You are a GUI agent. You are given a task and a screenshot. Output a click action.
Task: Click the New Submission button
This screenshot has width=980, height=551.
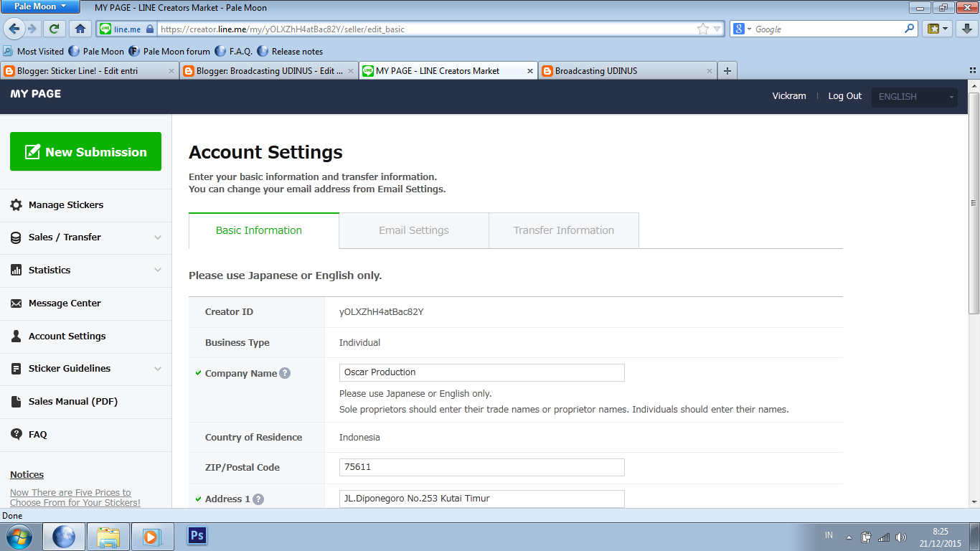(x=85, y=151)
